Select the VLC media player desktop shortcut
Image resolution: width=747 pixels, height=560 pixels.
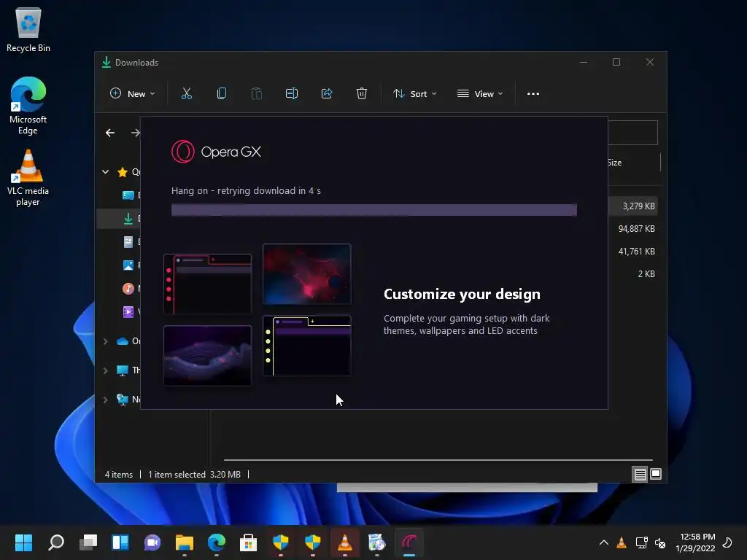(28, 177)
